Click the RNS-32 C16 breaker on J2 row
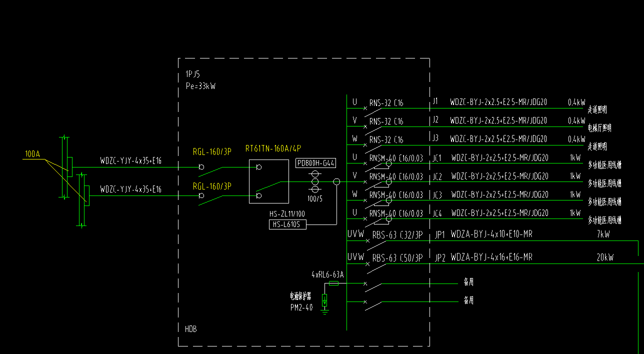 pos(386,121)
